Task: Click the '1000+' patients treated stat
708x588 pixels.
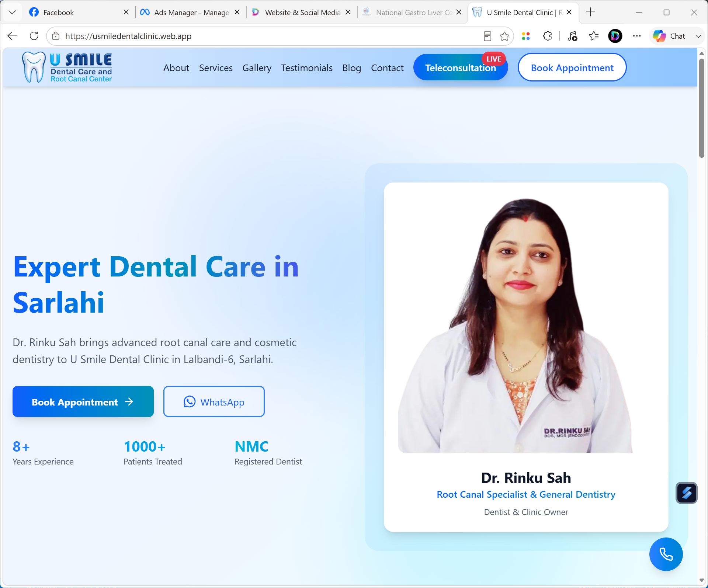Action: coord(145,446)
